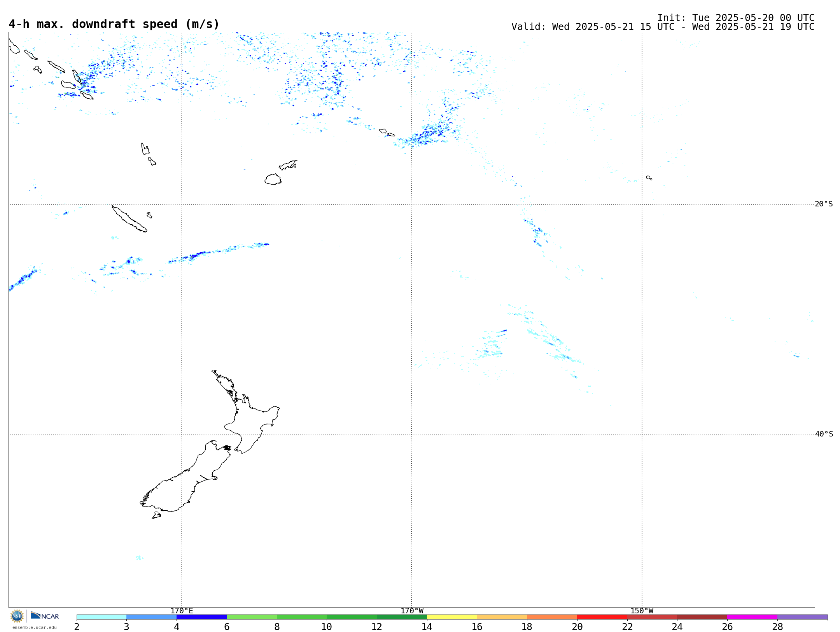
Task: Click the colorbar tick label 6
Action: (227, 627)
